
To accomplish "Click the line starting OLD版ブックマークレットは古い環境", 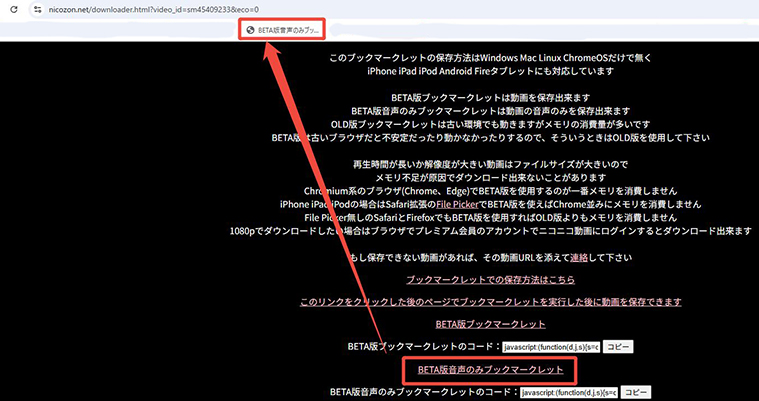I will pos(490,124).
